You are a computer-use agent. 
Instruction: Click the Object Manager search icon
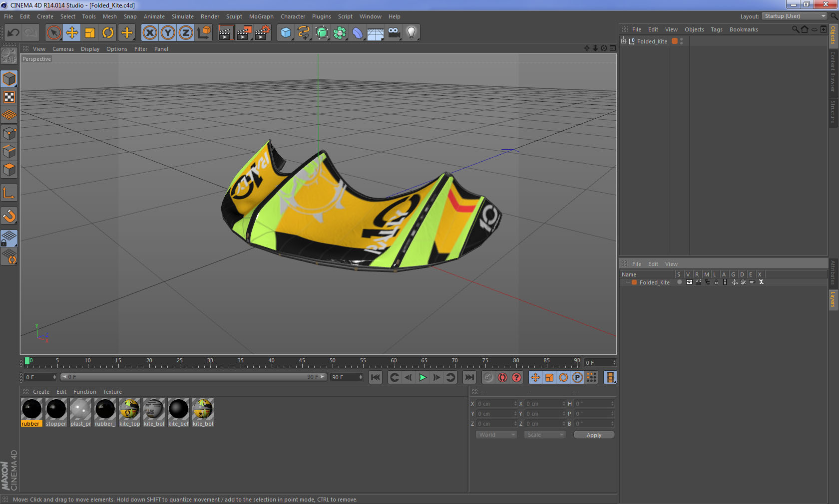(795, 29)
